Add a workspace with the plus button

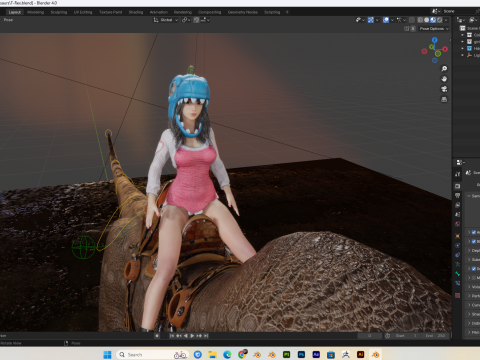[x=287, y=12]
